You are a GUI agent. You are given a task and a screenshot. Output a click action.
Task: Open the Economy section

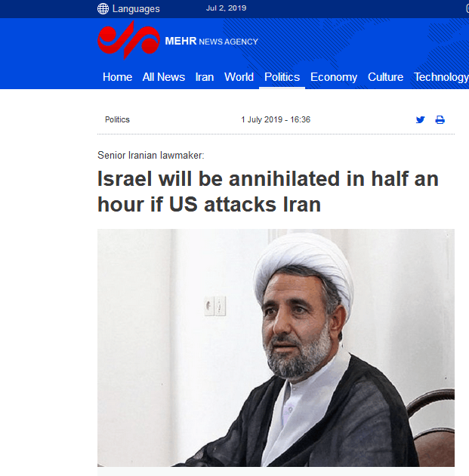pyautogui.click(x=334, y=77)
